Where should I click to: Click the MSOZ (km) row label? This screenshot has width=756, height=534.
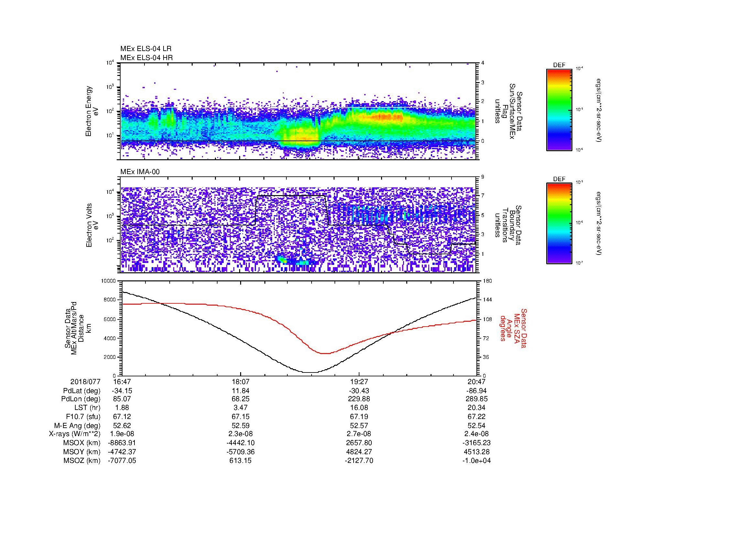[82, 461]
